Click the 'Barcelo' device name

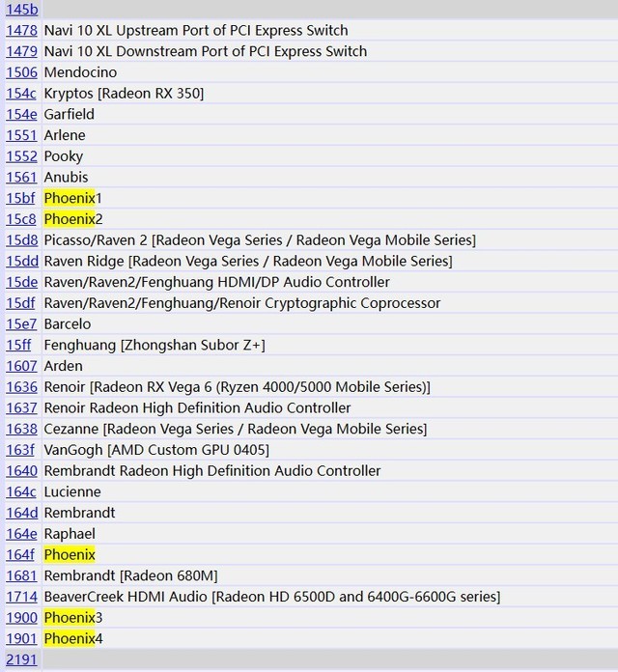click(68, 324)
